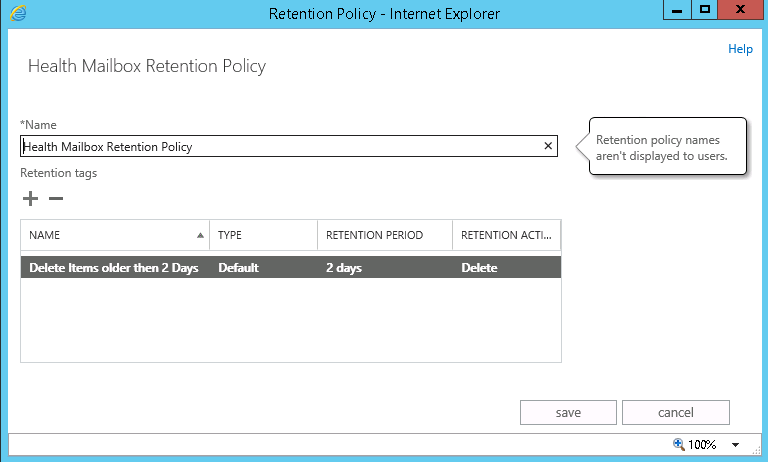
Task: Click the Internet Explorer logo icon in the title bar
Action: click(x=19, y=13)
